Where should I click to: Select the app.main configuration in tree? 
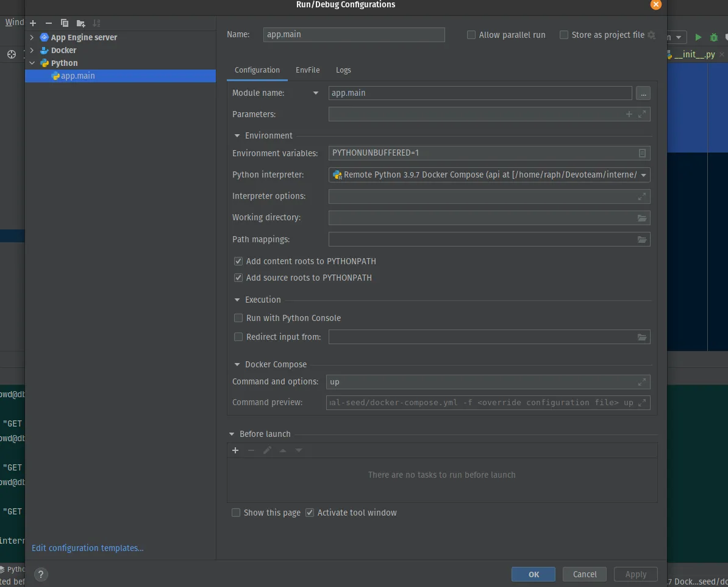coord(120,76)
